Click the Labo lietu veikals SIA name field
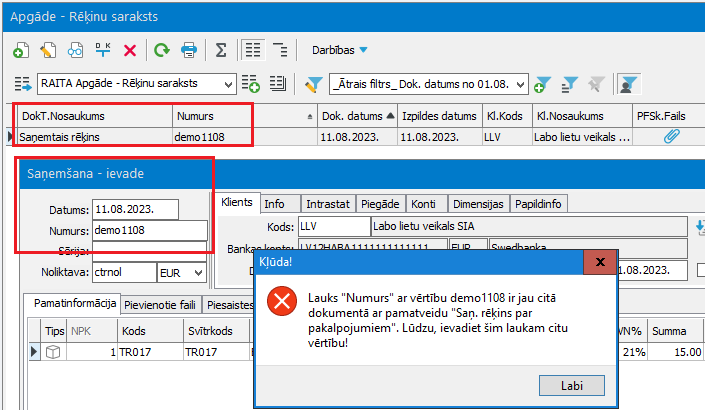The image size is (705, 410). coord(529,226)
